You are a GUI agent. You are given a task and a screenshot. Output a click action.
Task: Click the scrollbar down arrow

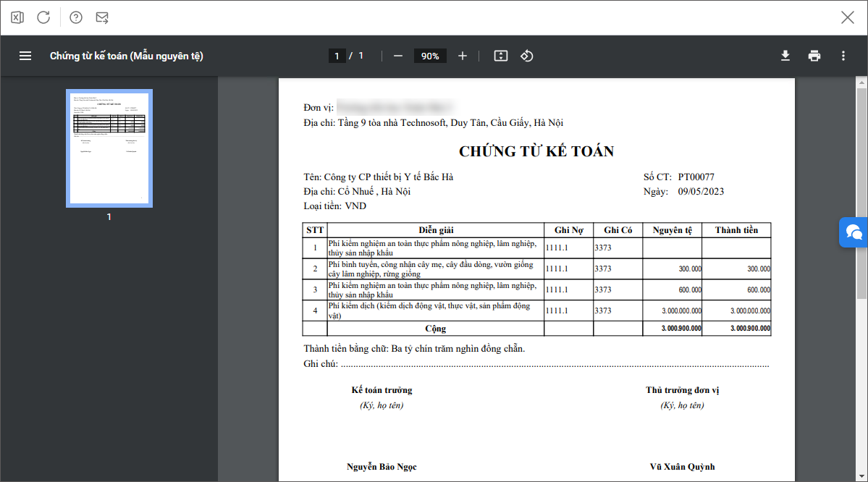(861, 476)
